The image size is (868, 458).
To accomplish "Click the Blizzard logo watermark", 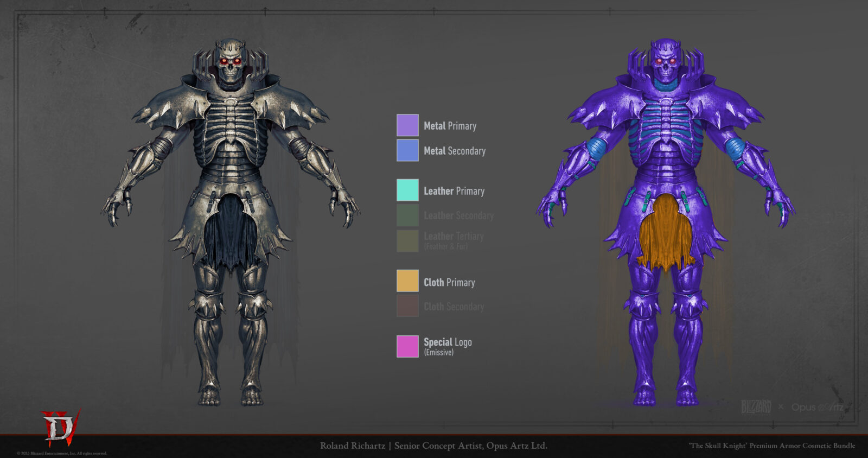I will pos(756,407).
